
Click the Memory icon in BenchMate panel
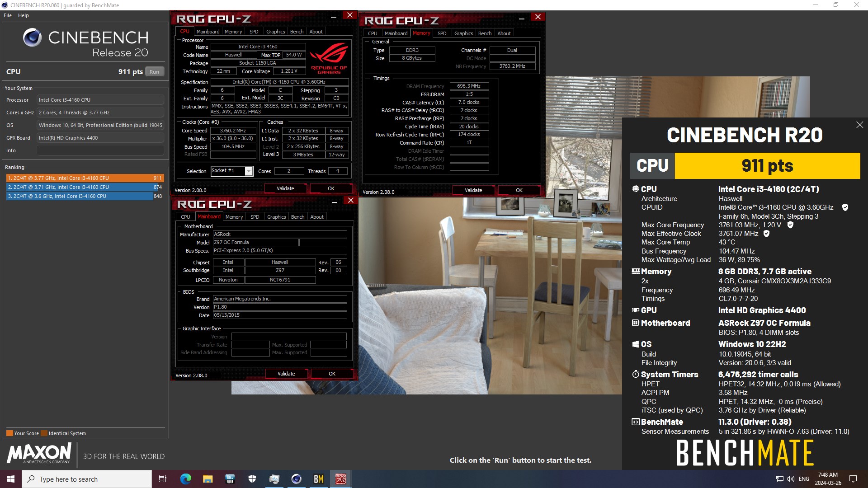pos(636,271)
